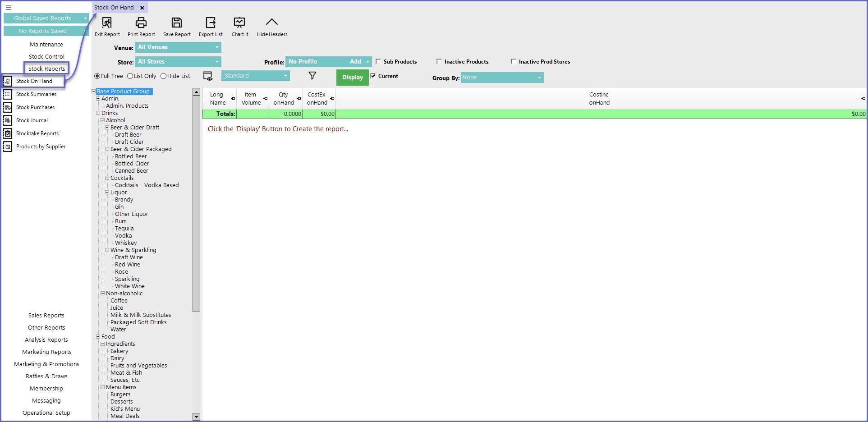Open the Venue dropdown
The width and height of the screenshot is (868, 422).
pyautogui.click(x=178, y=47)
